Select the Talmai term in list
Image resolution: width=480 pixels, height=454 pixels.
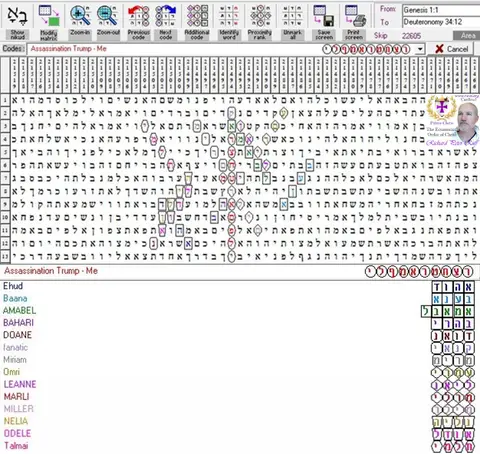[x=16, y=446]
